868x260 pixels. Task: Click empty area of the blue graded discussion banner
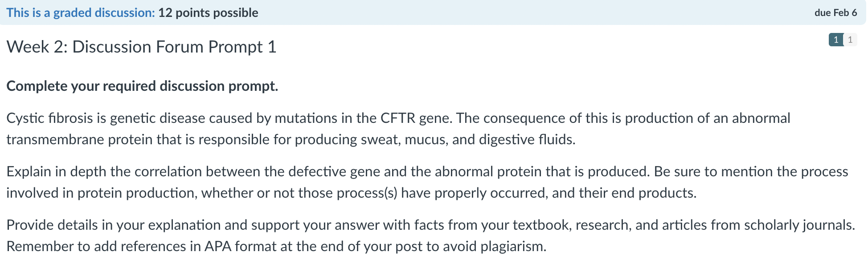point(535,12)
